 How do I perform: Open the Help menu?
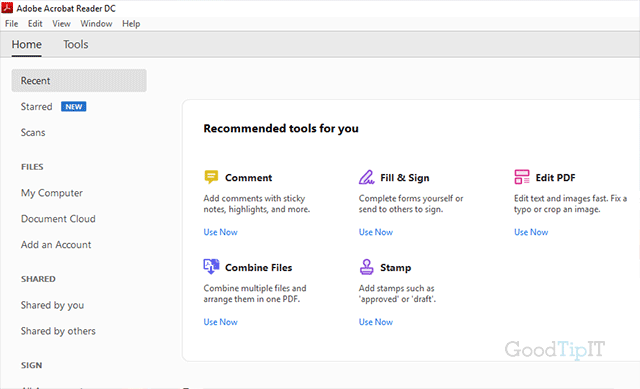pos(131,24)
